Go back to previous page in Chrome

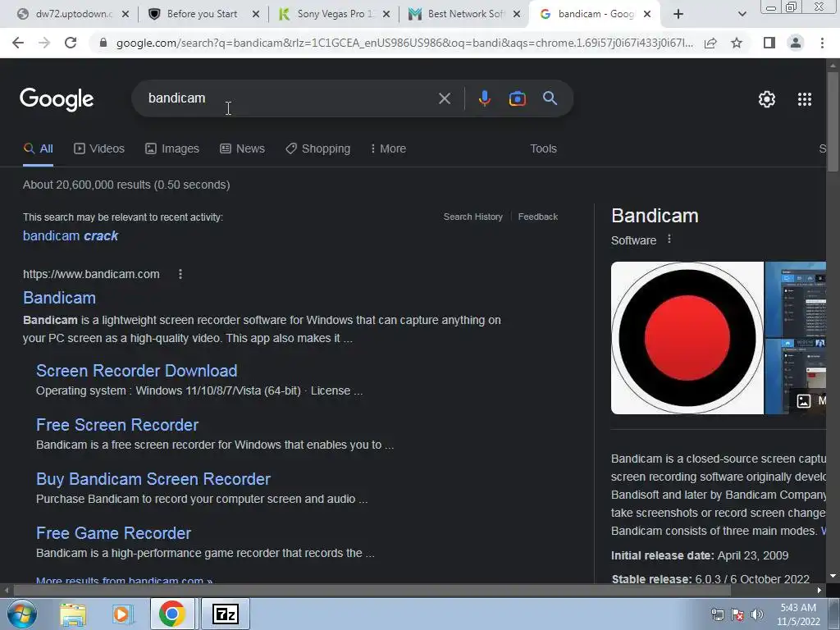coord(18,43)
